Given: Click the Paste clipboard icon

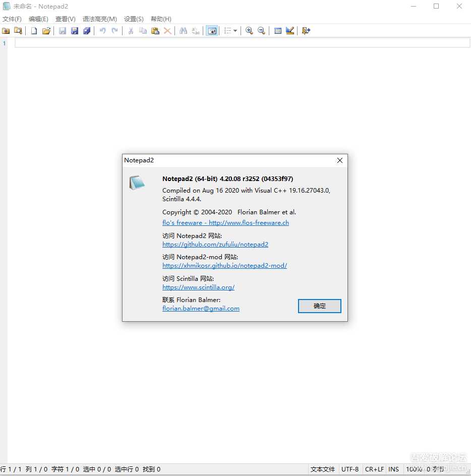Looking at the screenshot, I should click(155, 31).
